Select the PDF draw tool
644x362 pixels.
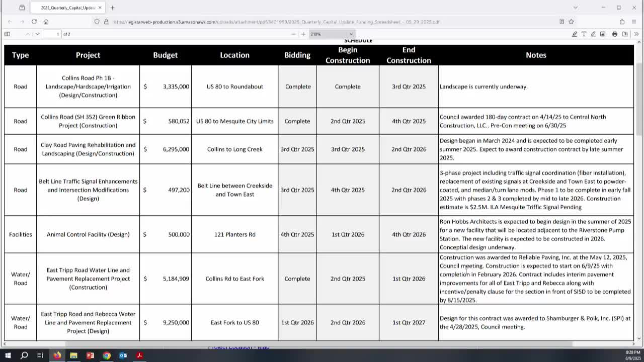[593, 34]
